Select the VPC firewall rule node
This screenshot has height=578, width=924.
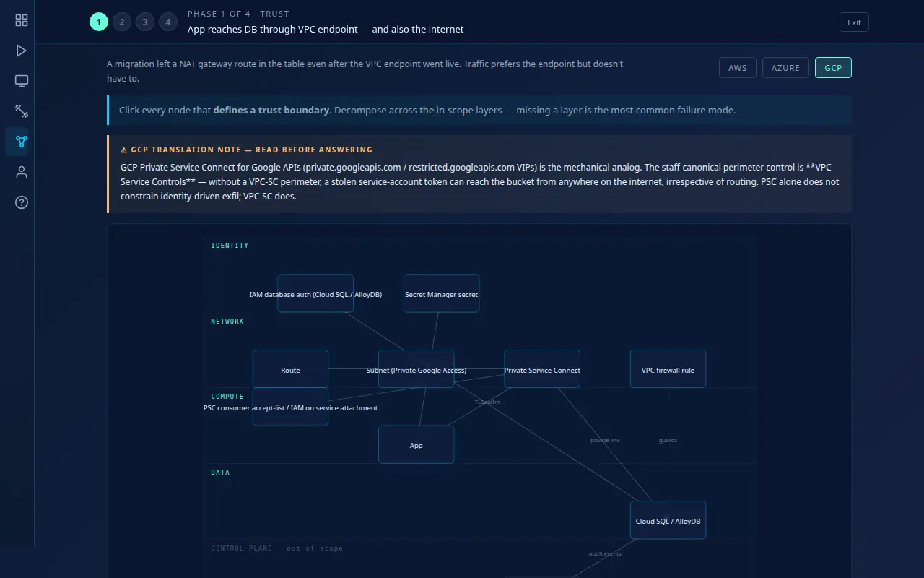coord(668,369)
